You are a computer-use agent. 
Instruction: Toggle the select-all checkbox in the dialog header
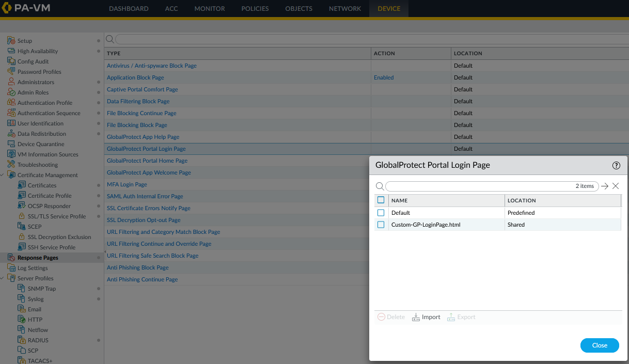[381, 200]
